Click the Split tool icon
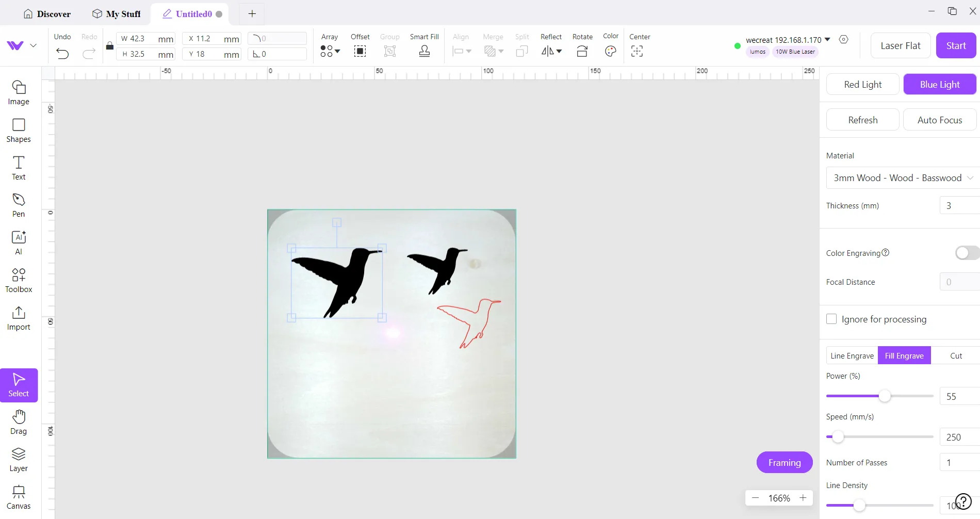980x519 pixels. [x=522, y=51]
